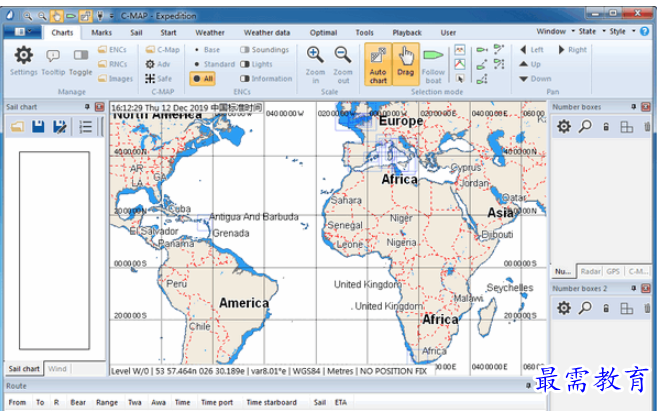Viewport: 657px width, 411px height.
Task: Open the Playback ribbon tab
Action: click(407, 32)
